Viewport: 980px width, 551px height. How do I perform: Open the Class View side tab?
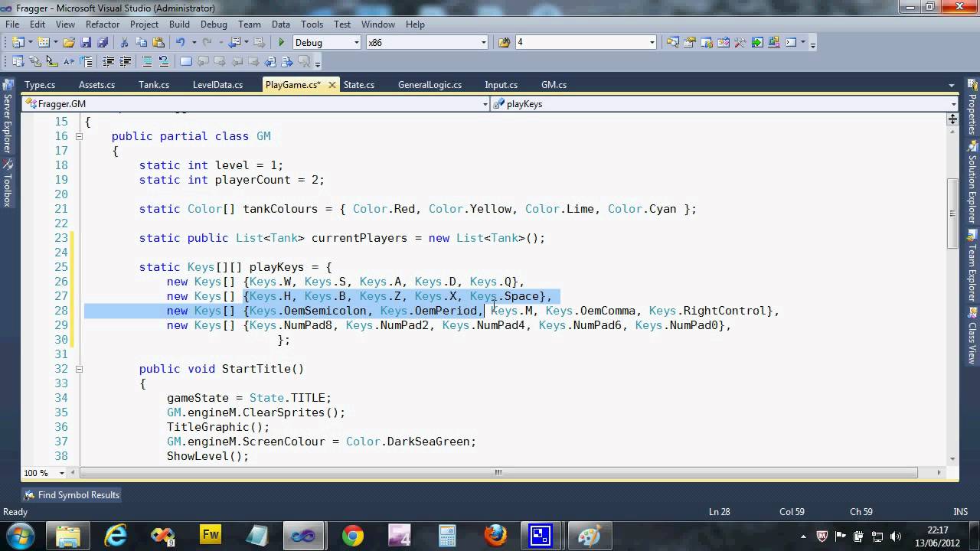click(x=972, y=337)
